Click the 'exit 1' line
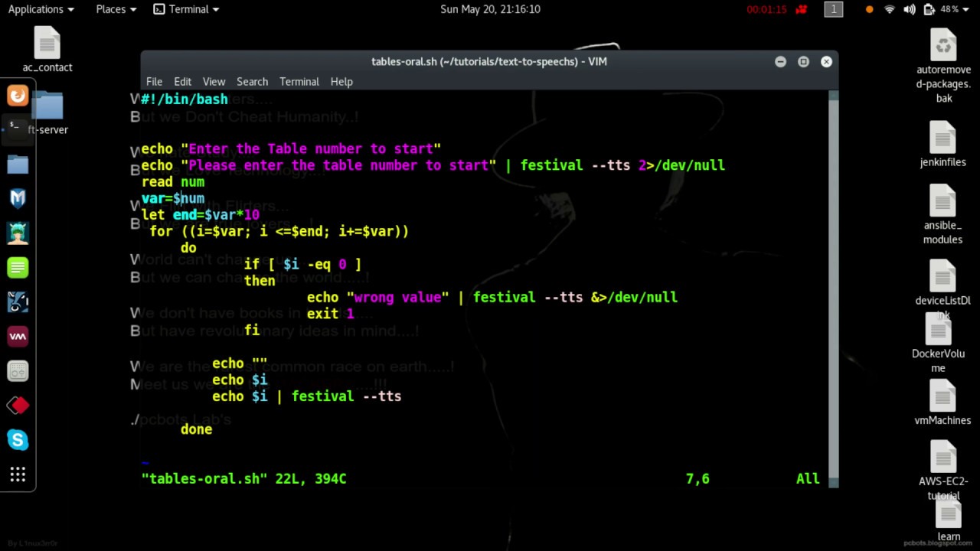The height and width of the screenshot is (551, 980). point(331,314)
